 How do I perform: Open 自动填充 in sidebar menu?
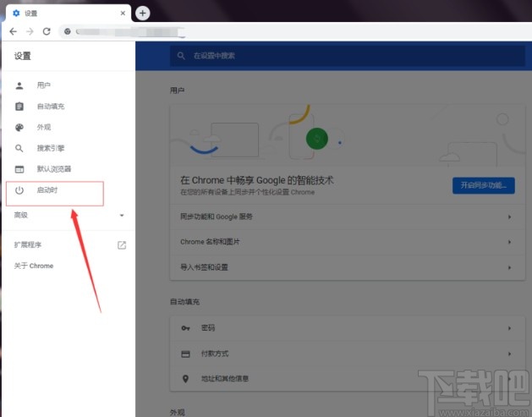pyautogui.click(x=51, y=107)
